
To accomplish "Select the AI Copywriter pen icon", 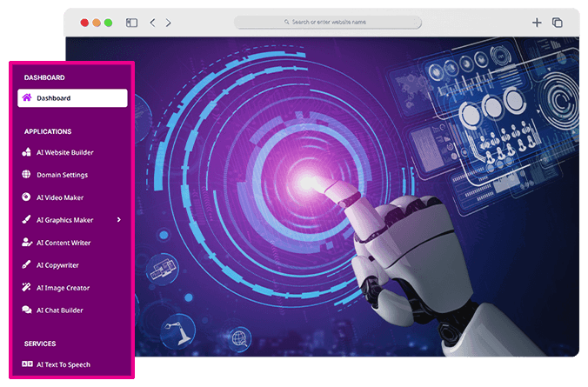I will pyautogui.click(x=27, y=265).
